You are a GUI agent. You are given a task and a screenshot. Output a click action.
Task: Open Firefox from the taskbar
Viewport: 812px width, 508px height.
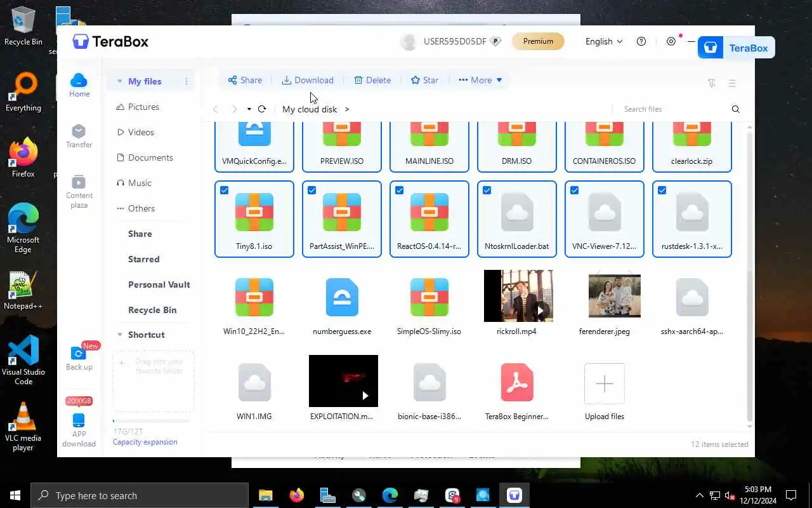pos(296,495)
